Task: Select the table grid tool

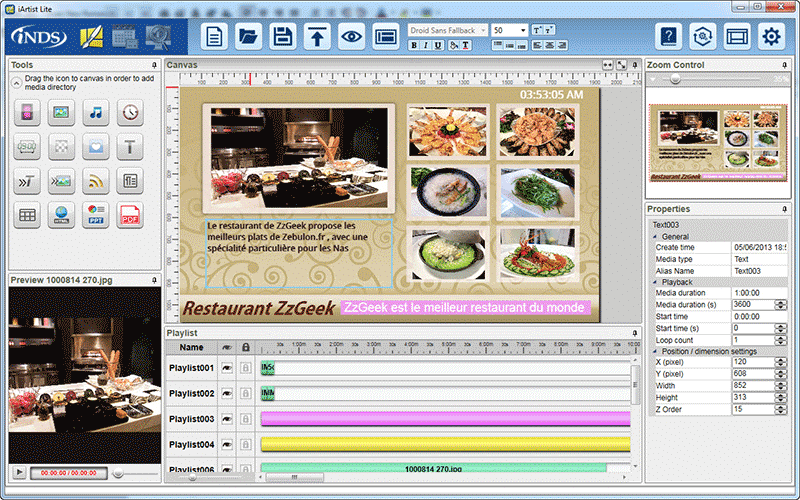Action: [27, 215]
